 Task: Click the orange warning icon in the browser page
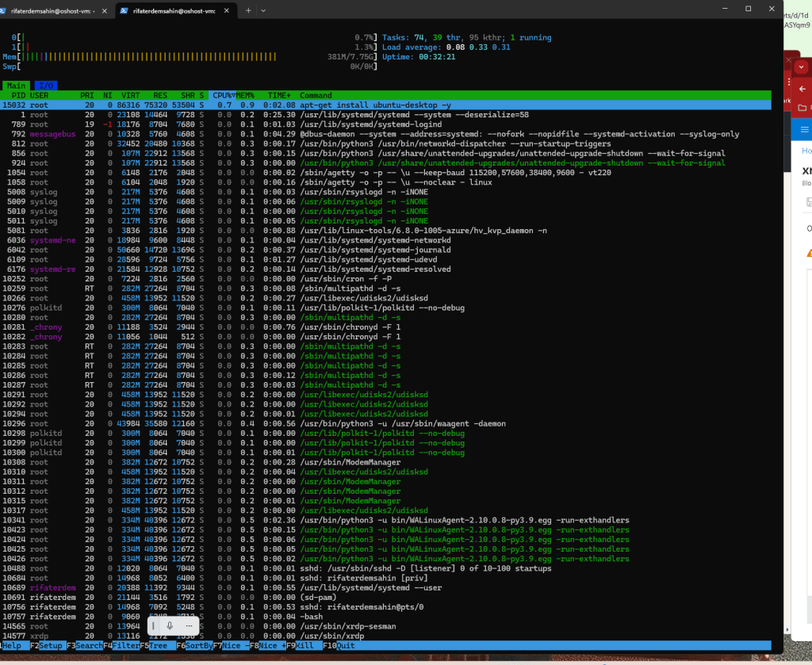(x=809, y=253)
